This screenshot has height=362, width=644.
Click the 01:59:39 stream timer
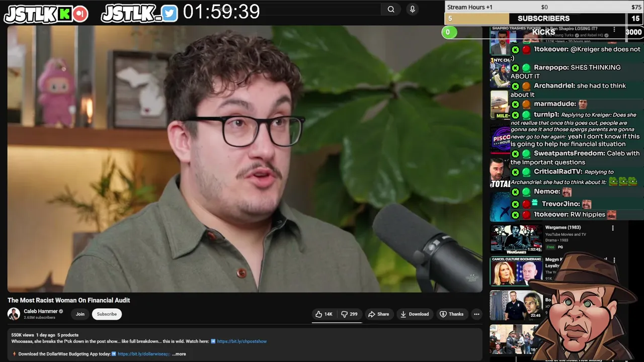pyautogui.click(x=221, y=12)
